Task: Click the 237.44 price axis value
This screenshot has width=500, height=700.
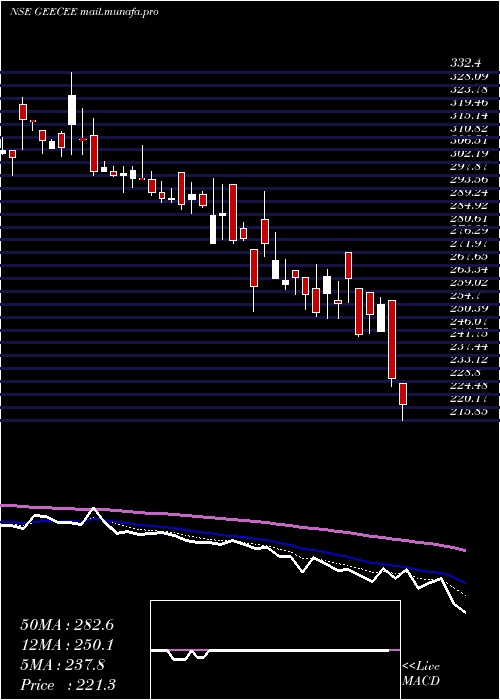Action: (x=468, y=347)
